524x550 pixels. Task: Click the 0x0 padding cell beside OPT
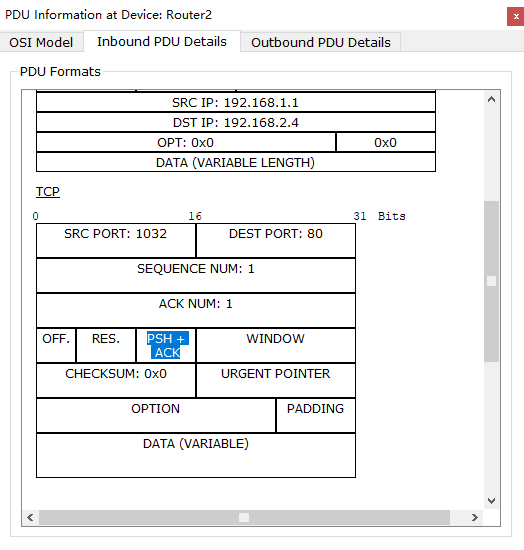pos(385,142)
